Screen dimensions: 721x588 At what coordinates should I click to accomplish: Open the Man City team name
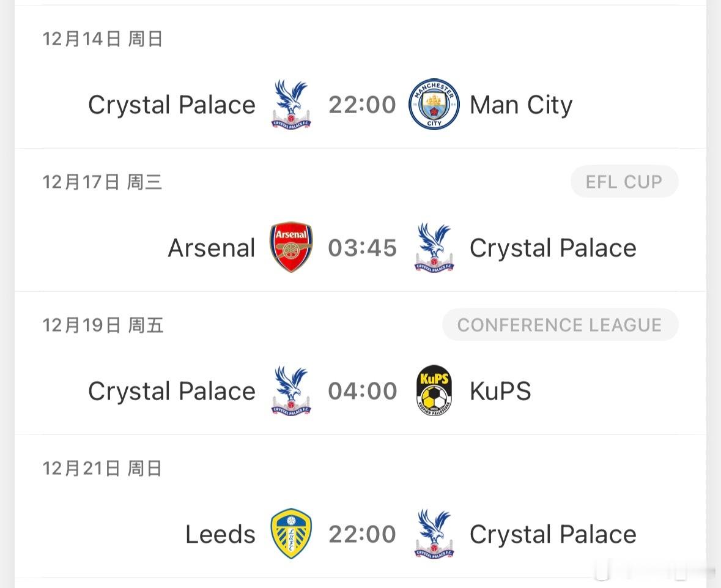521,105
